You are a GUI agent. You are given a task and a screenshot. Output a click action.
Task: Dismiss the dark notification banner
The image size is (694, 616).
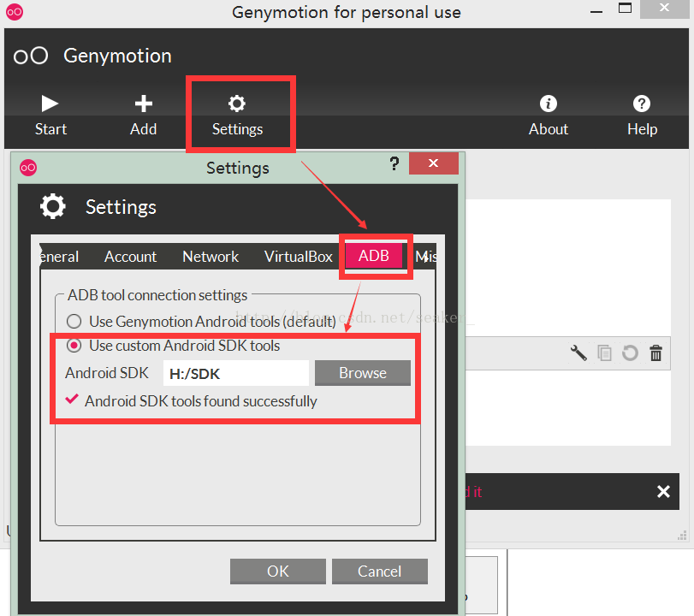663,491
